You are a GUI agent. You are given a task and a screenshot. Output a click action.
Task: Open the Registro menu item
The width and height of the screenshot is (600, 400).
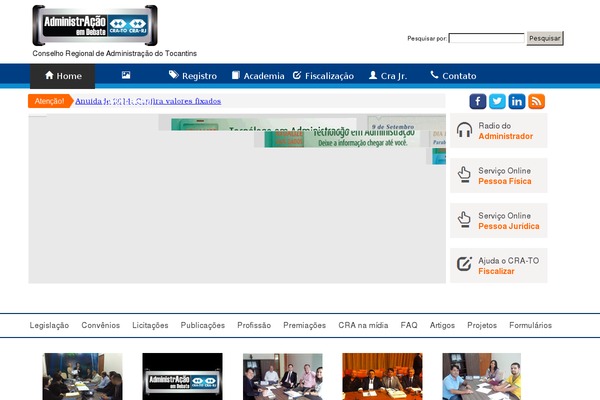tap(192, 76)
